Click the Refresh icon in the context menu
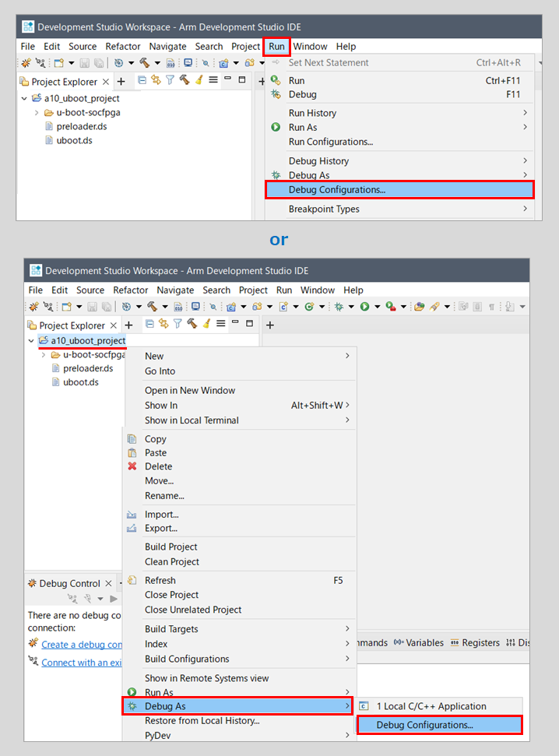 click(x=132, y=580)
